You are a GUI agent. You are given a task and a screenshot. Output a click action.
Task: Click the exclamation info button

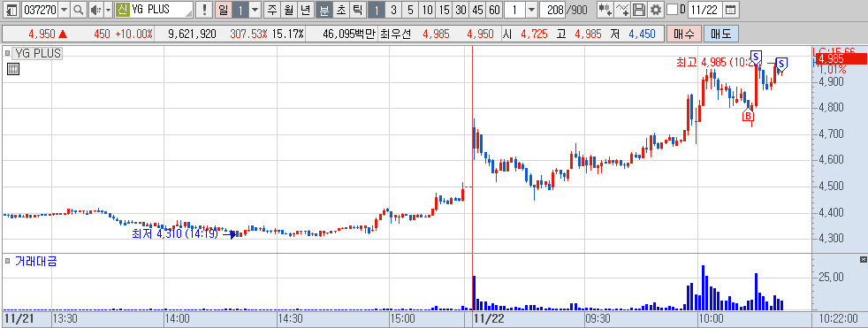[x=205, y=10]
